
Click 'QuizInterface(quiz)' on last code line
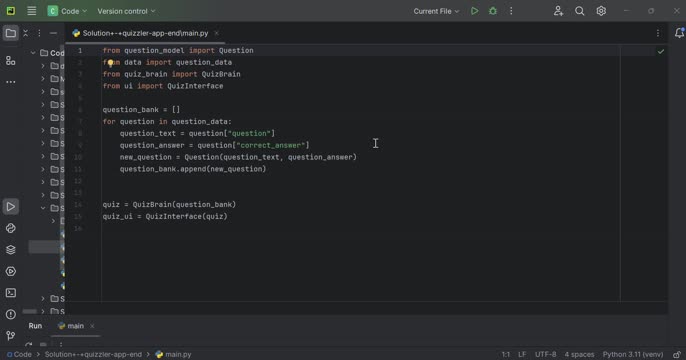tap(186, 217)
